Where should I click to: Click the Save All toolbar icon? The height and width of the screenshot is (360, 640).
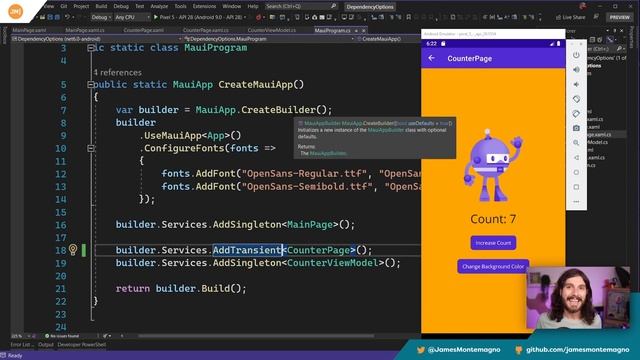coord(57,17)
